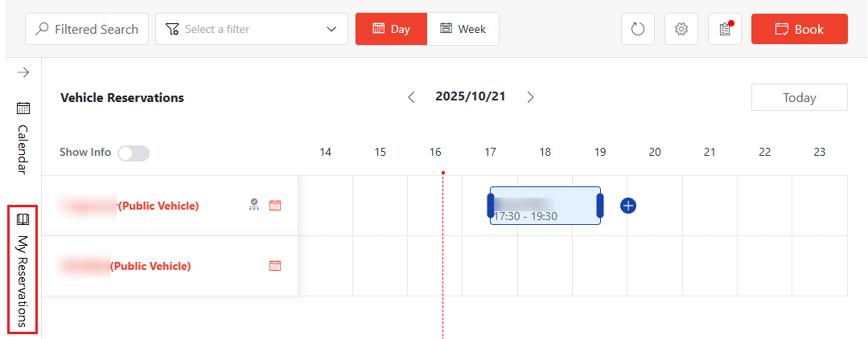Open the Select a filter dropdown
Screen dimensions: 868x339
point(251,29)
